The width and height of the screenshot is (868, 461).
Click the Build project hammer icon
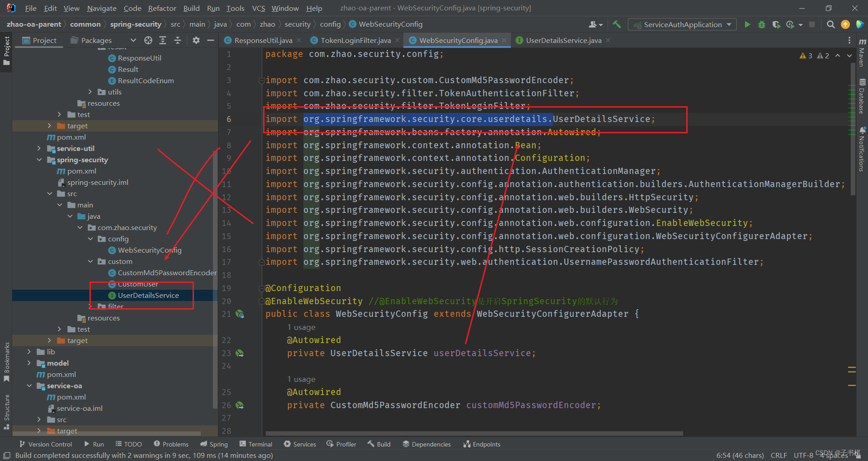tap(617, 24)
